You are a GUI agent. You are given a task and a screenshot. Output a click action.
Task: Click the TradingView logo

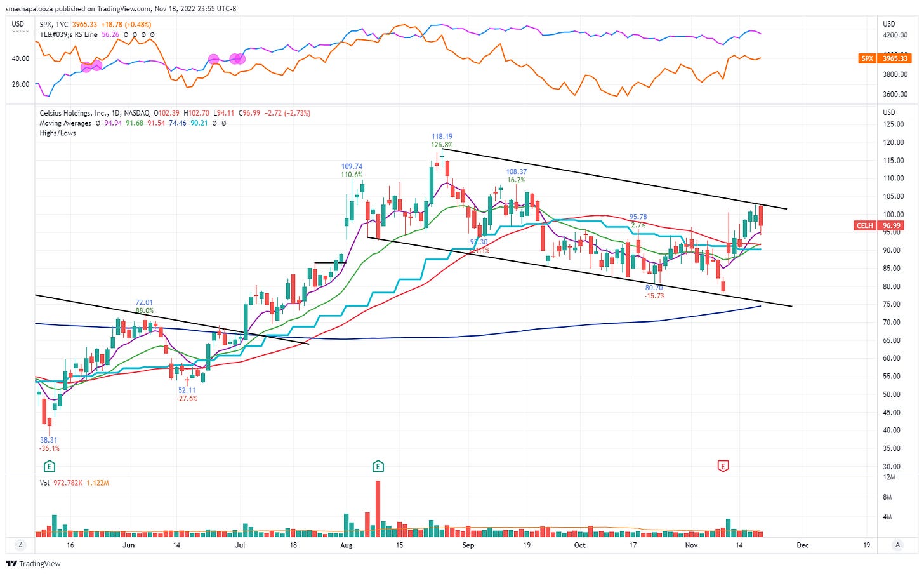(x=33, y=564)
